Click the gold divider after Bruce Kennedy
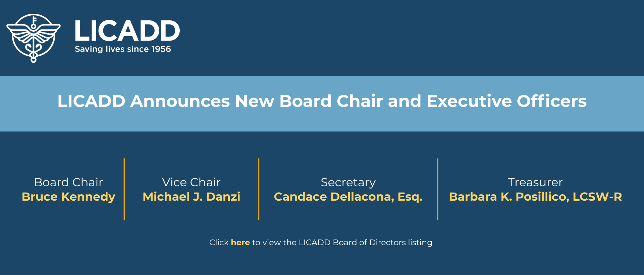The width and height of the screenshot is (644, 275). coord(124,189)
